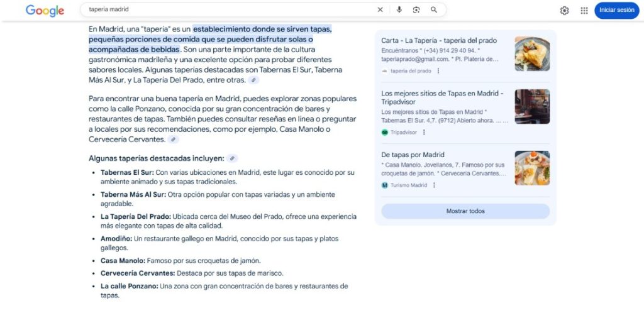Image resolution: width=644 pixels, height=313 pixels.
Task: Open the Google apps grid icon
Action: click(584, 11)
